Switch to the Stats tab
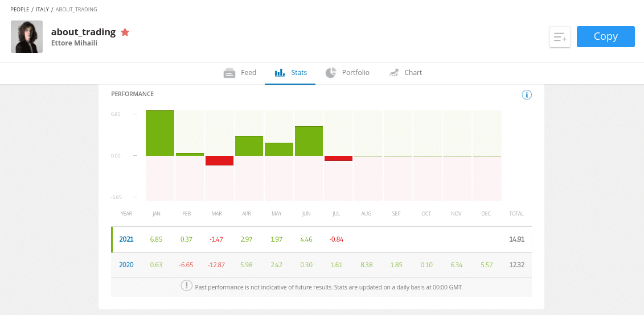The image size is (644, 315). tap(290, 73)
